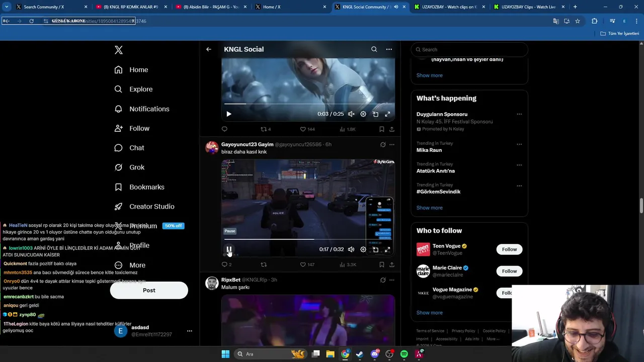Image resolution: width=644 pixels, height=362 pixels.
Task: Click the Post button
Action: [149, 290]
